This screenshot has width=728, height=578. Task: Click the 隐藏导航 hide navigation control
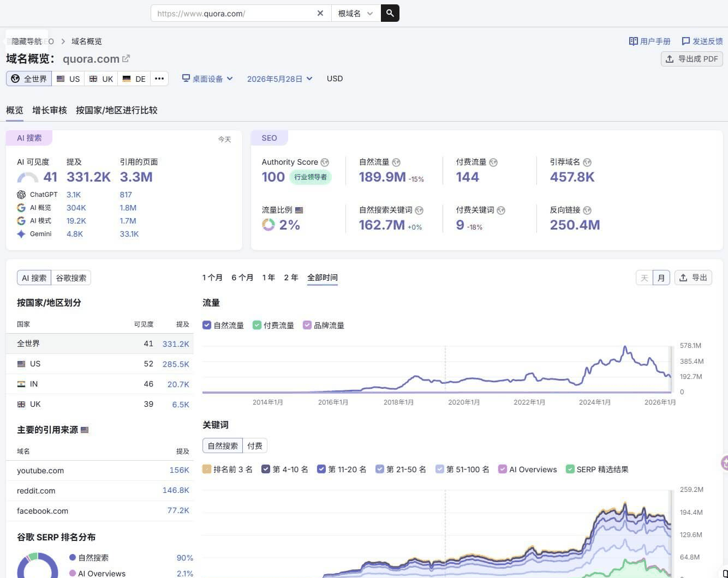[27, 41]
